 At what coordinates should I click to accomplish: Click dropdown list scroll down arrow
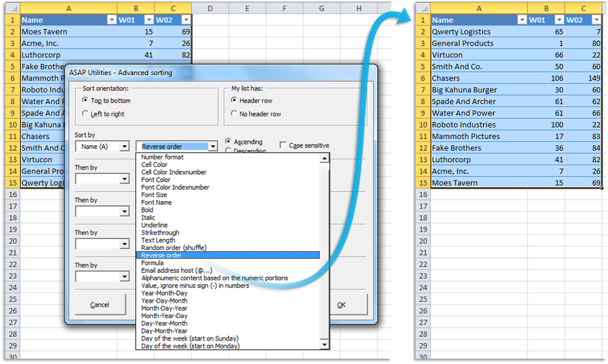pos(324,344)
